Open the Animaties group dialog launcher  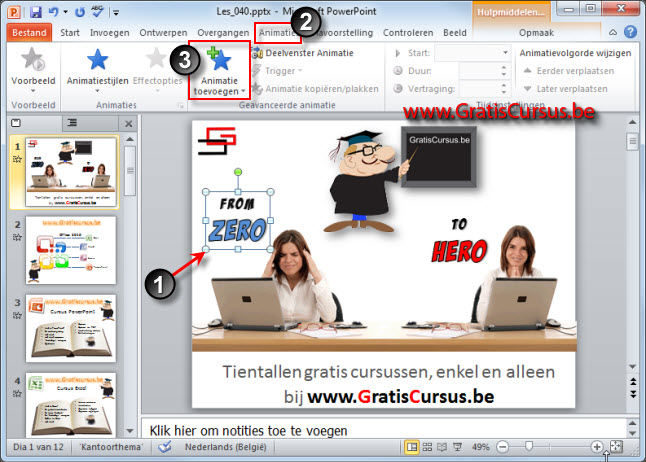180,106
